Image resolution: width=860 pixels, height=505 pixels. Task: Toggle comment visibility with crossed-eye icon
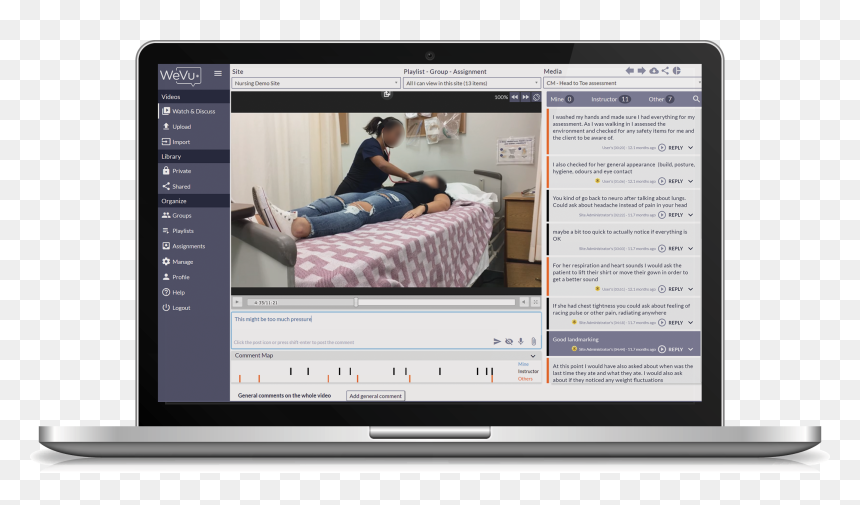pos(509,341)
